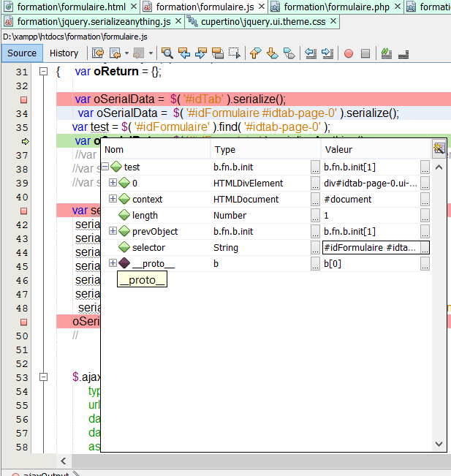Viewport: 451px width, 476px height.
Task: Open value editor button for context row
Action: (425, 199)
